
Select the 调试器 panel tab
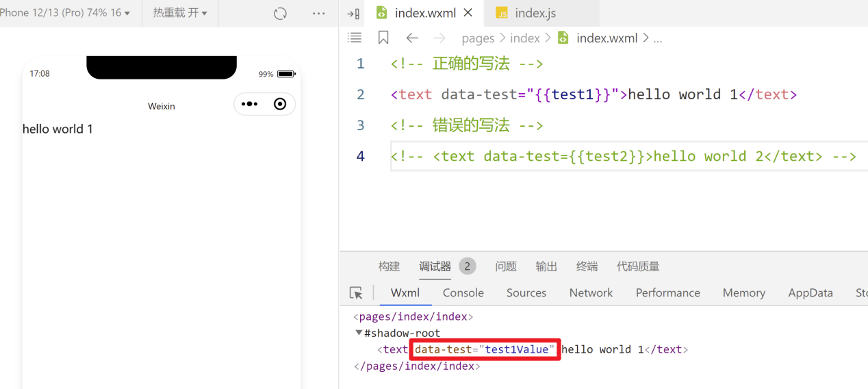tap(435, 266)
